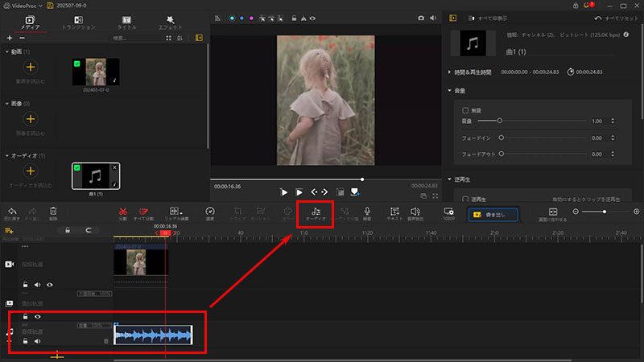Collapse the Audio section in media library

tap(7, 155)
